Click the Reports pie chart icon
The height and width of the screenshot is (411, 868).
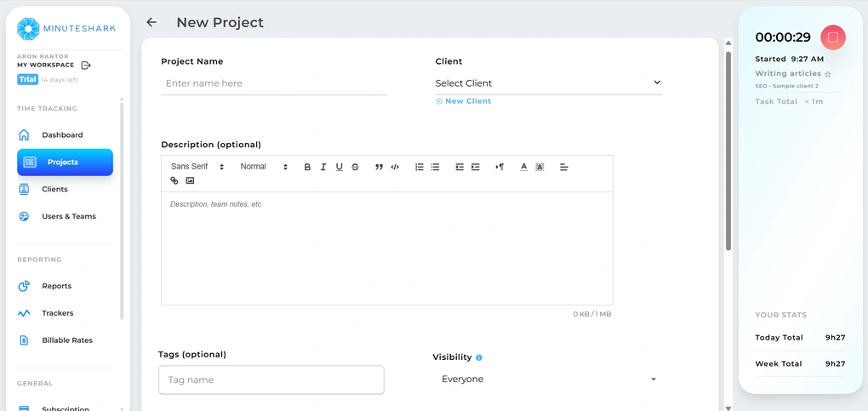(x=24, y=286)
